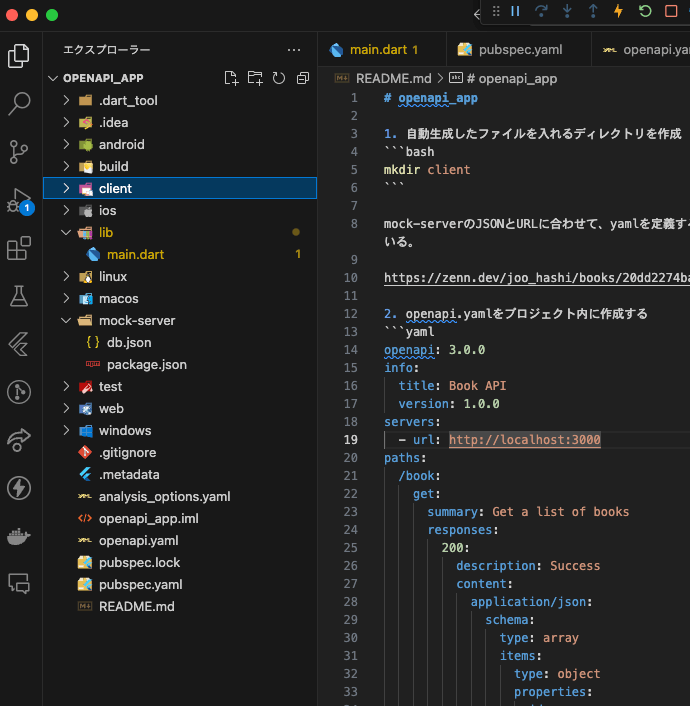Refresh the explorer file tree

[279, 78]
